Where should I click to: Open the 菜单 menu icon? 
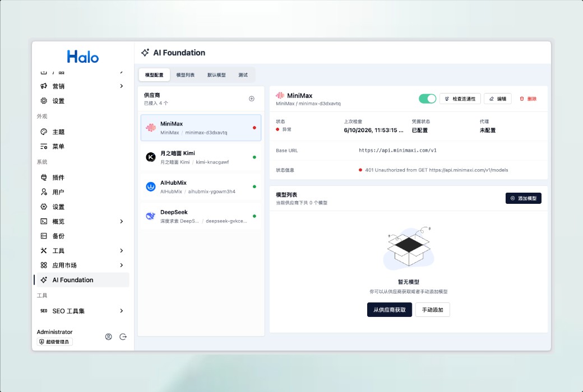[x=44, y=146]
